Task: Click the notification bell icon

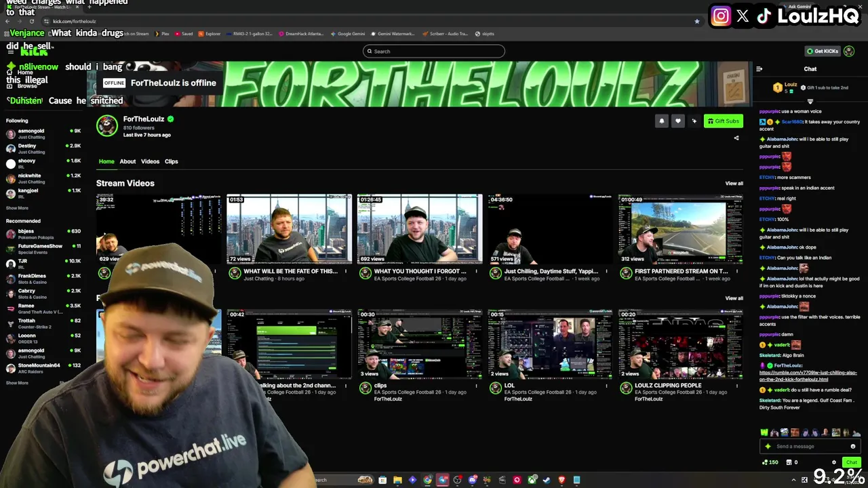Action: coord(662,121)
